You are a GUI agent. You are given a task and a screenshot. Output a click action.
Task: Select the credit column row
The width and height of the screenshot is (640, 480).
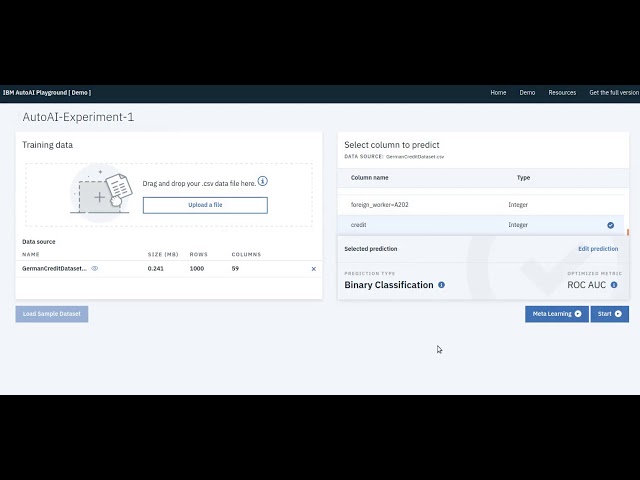tap(480, 225)
